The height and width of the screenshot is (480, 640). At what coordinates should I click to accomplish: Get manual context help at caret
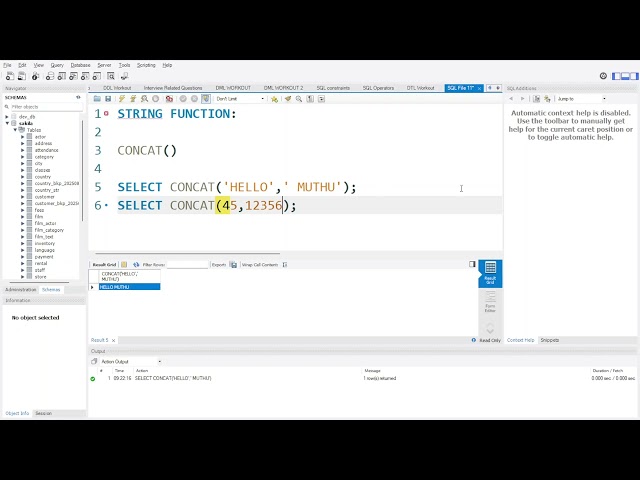(536, 99)
